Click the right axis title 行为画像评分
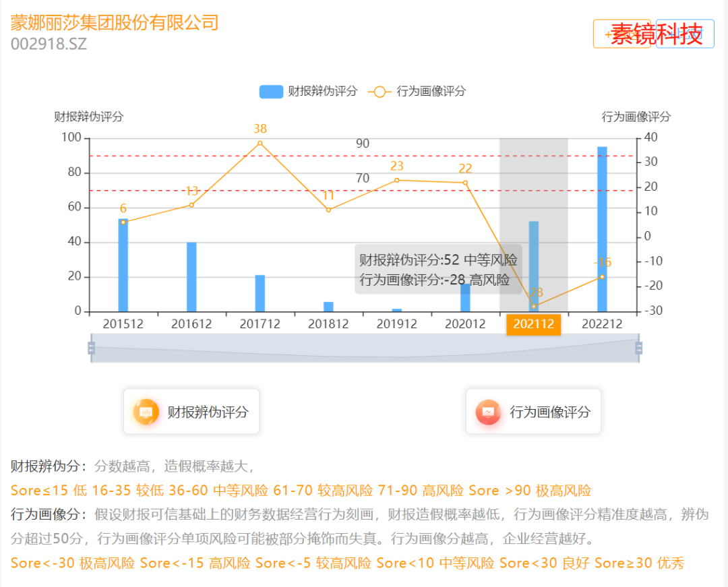The image size is (728, 587). pos(636,117)
